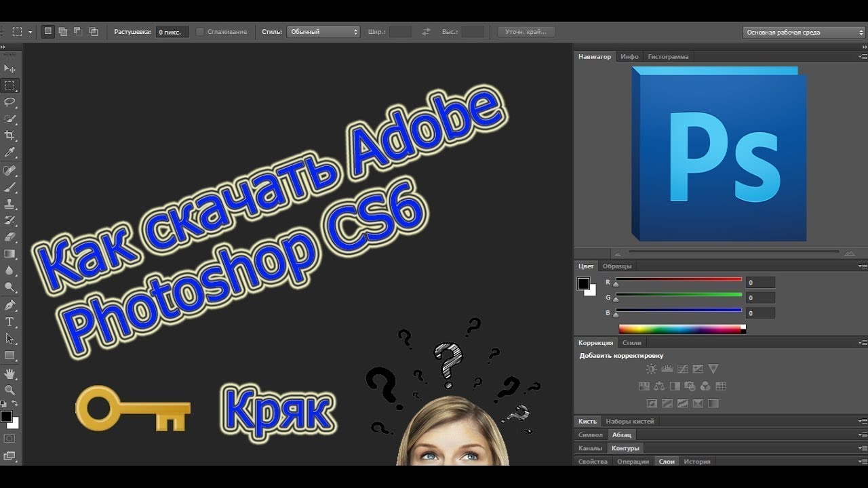The height and width of the screenshot is (488, 868).
Task: Select the Pen tool
Action: (x=9, y=306)
